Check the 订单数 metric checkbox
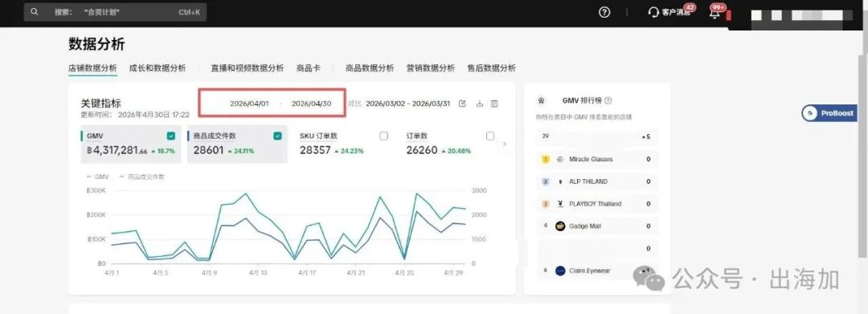868x314 pixels. click(x=490, y=136)
